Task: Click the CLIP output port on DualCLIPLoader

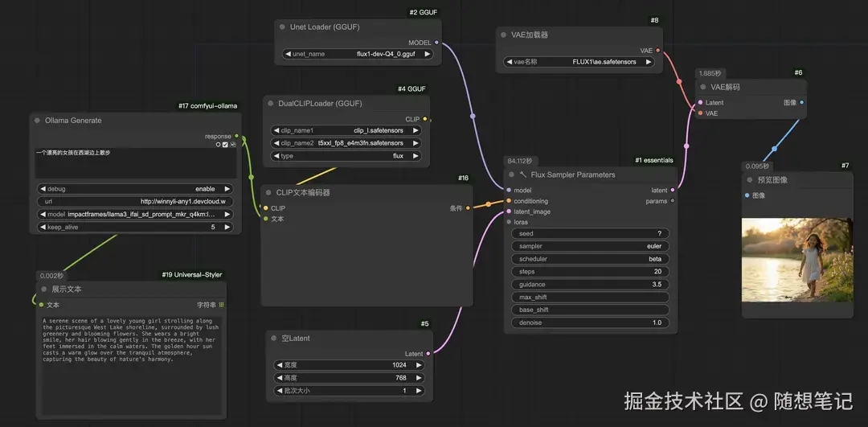Action: (424, 118)
